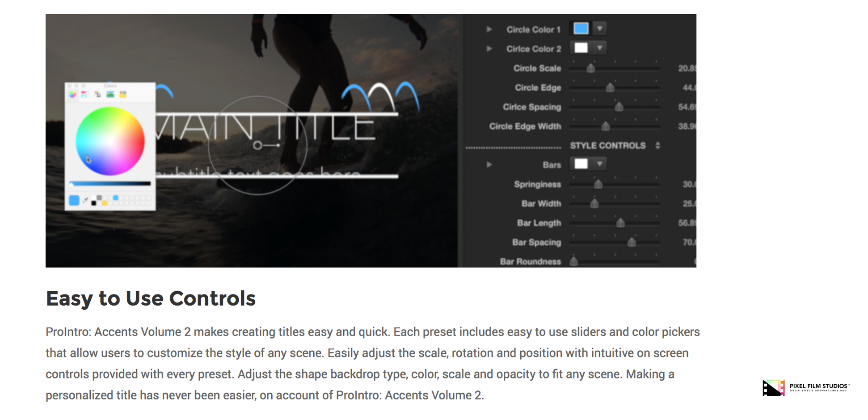868x420 pixels.
Task: Choose the small blue saved swatch
Action: (x=116, y=198)
